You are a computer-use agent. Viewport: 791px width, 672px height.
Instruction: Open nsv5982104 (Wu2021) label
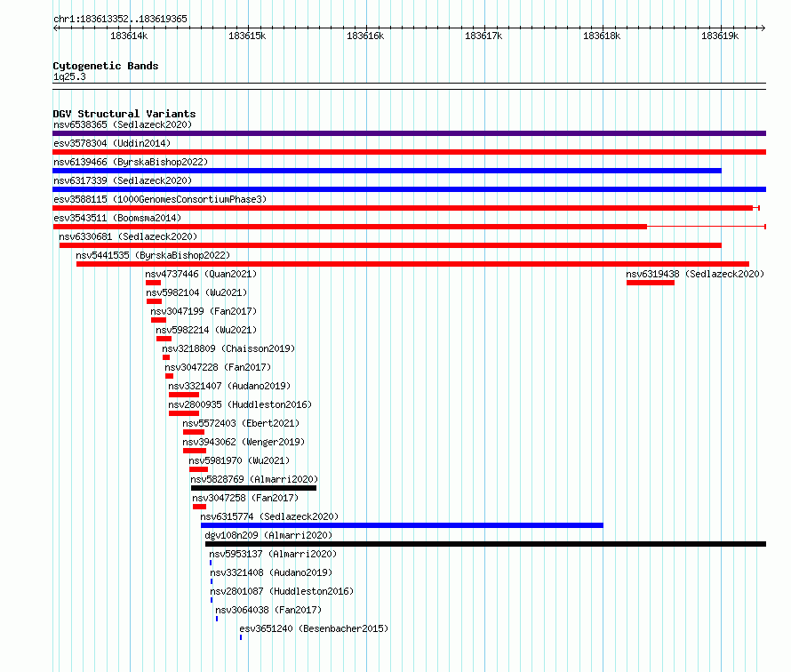coord(196,292)
